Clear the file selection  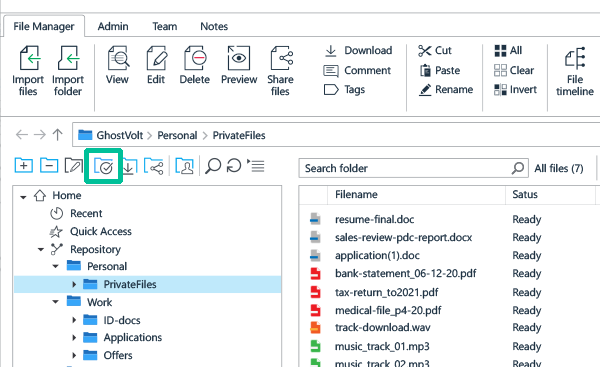pos(514,70)
